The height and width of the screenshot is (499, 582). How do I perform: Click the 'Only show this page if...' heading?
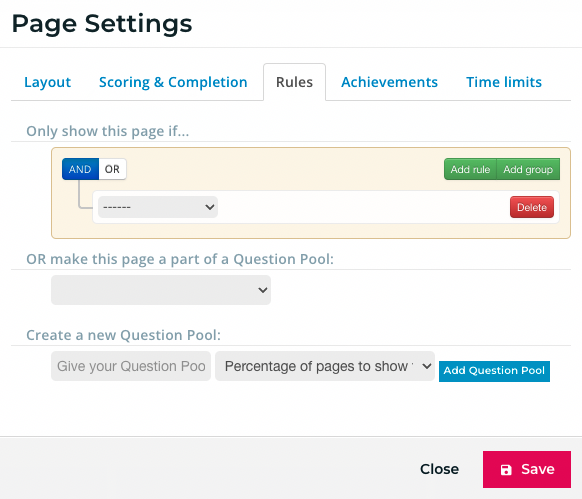108,131
